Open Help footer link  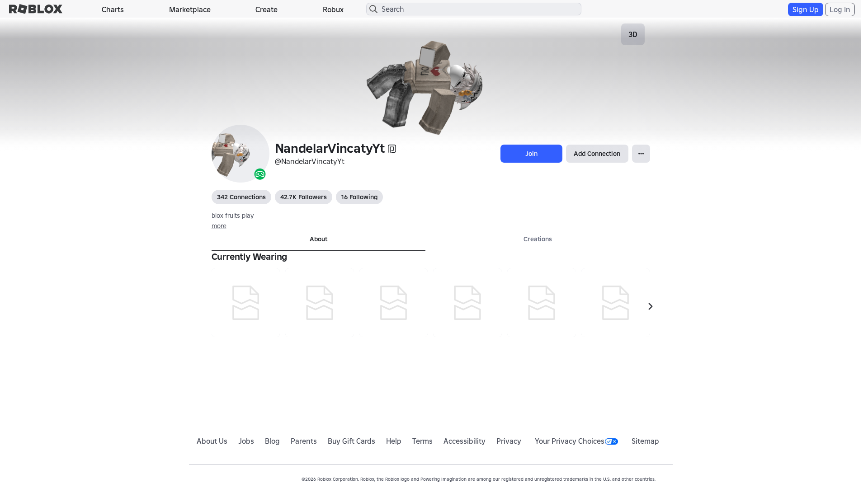tap(394, 441)
